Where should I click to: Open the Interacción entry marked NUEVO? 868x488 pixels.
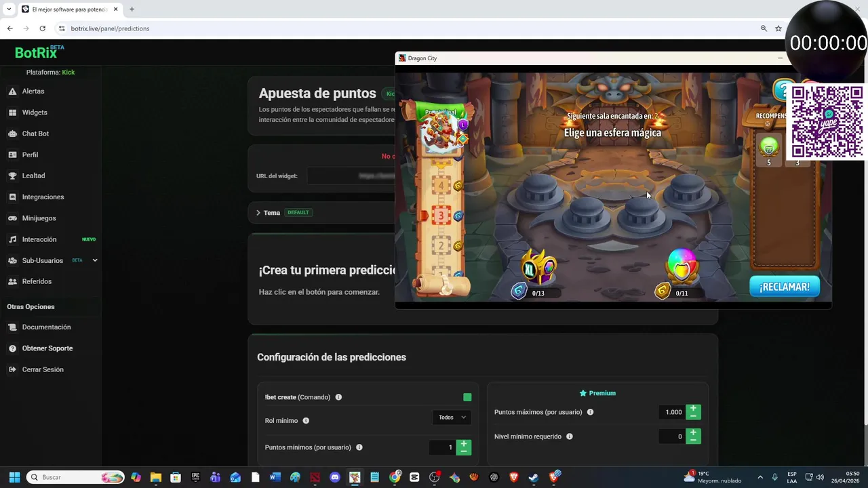pyautogui.click(x=39, y=239)
